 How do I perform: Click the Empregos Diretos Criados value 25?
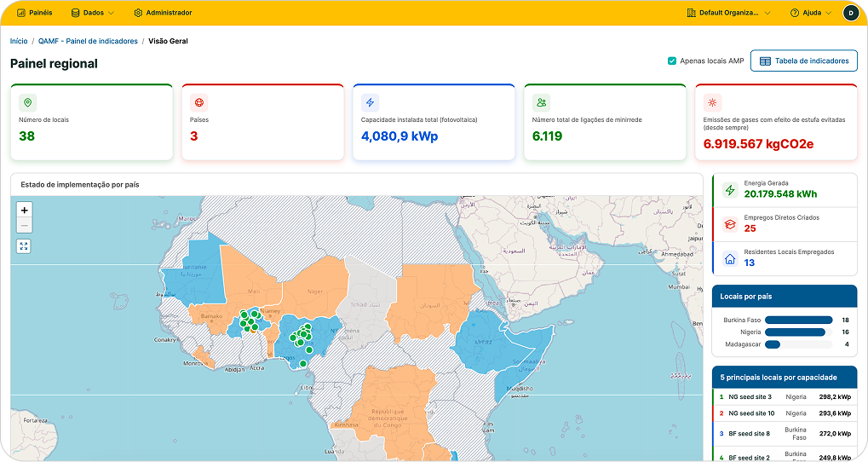(750, 228)
